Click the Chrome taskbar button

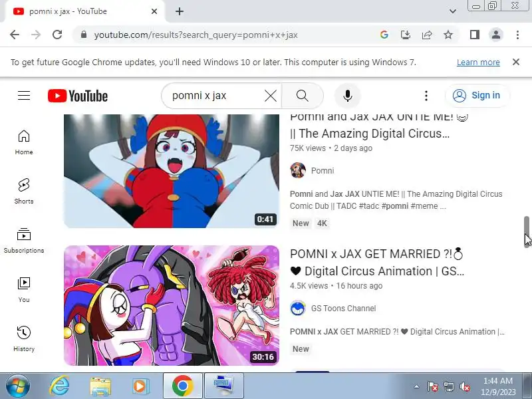click(x=183, y=386)
